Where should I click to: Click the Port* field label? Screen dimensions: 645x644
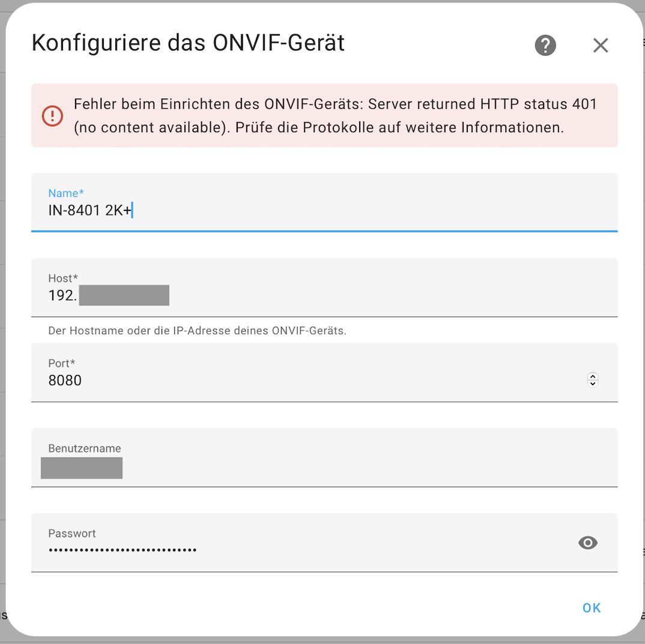[x=62, y=363]
